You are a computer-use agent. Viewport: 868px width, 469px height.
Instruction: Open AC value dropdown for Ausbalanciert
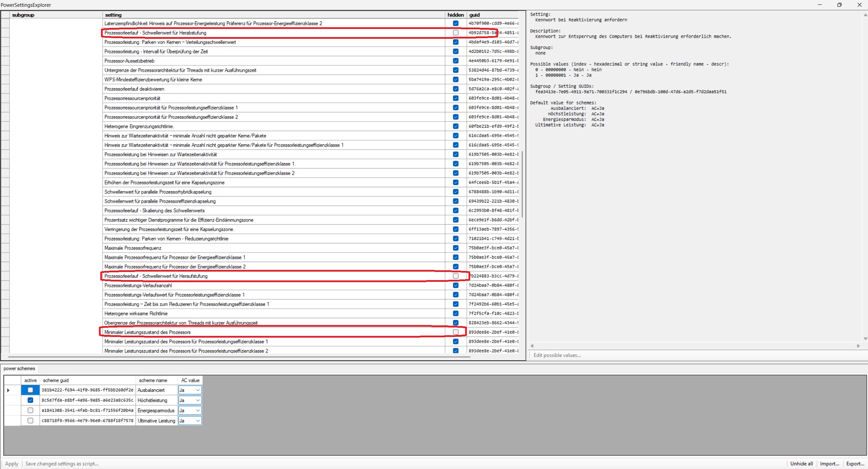pos(198,390)
